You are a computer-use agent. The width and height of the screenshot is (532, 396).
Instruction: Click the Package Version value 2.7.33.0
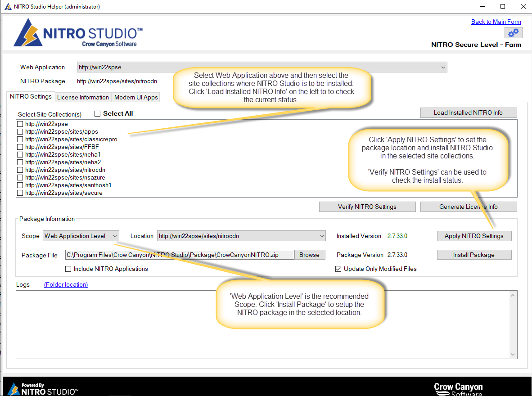point(397,255)
